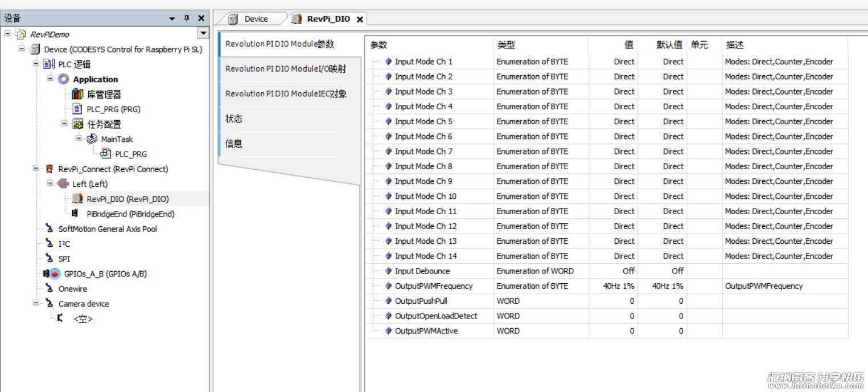
Task: Click the 库管理器 library icon
Action: (78, 94)
